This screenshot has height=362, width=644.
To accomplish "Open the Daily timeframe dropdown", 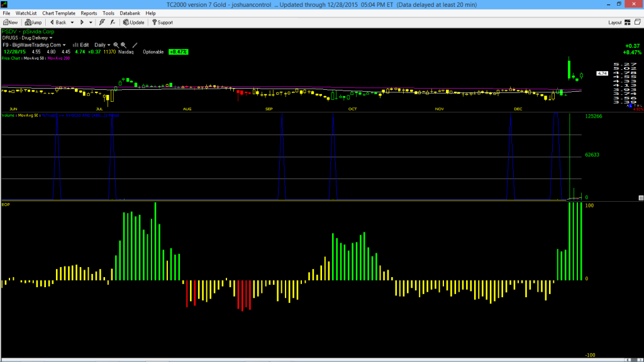I will (102, 45).
